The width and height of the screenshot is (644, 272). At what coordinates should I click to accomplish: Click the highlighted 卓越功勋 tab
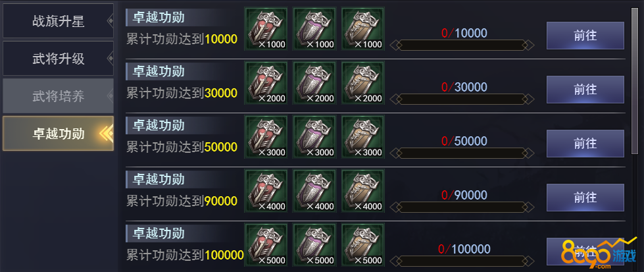[x=59, y=133]
